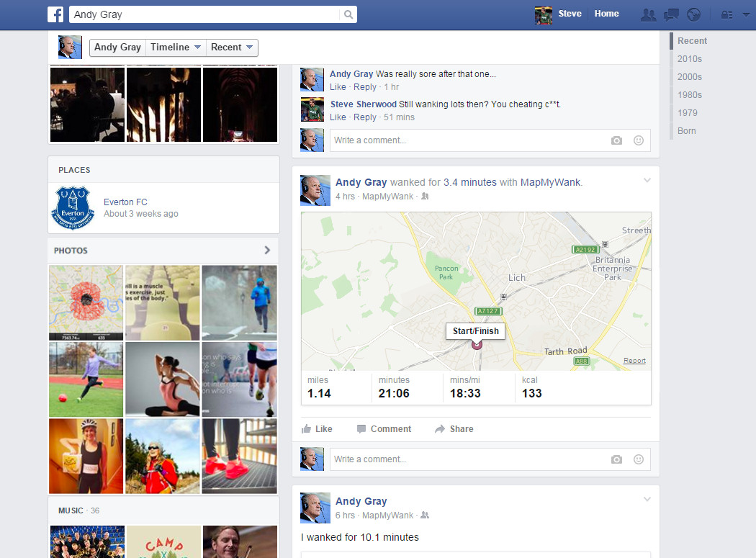Open the red poppy map photo thumbnail
756x558 pixels.
(86, 303)
